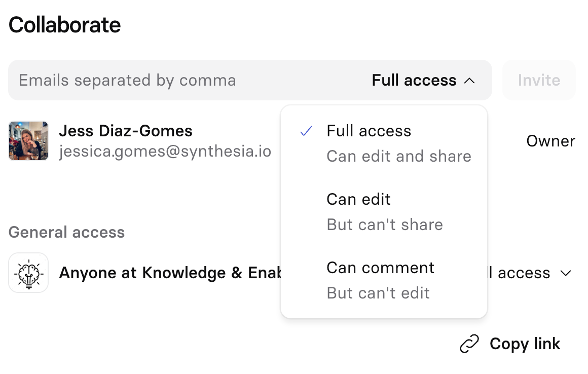The image size is (588, 374).
Task: Select the Full access menu option
Action: coord(369,131)
